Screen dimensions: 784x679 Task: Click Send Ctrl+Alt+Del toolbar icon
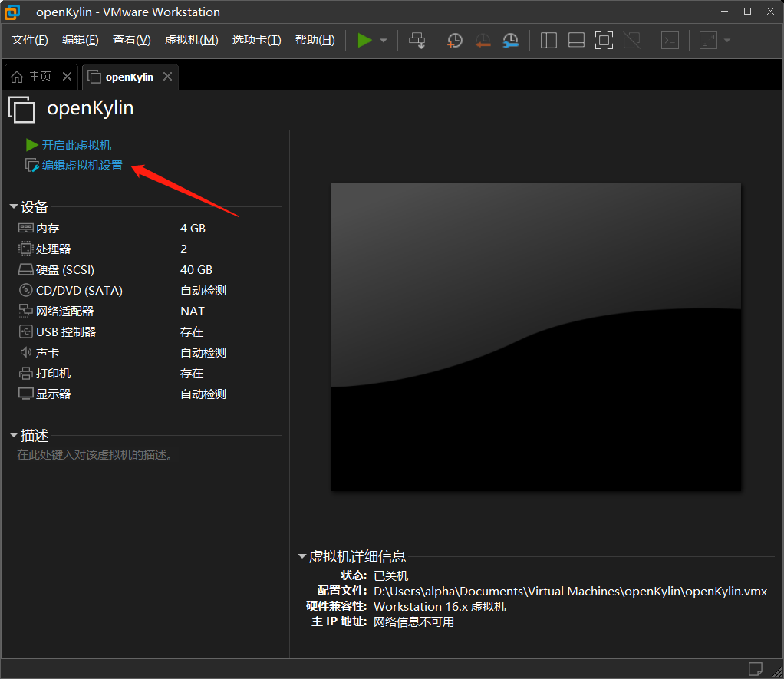tap(417, 41)
